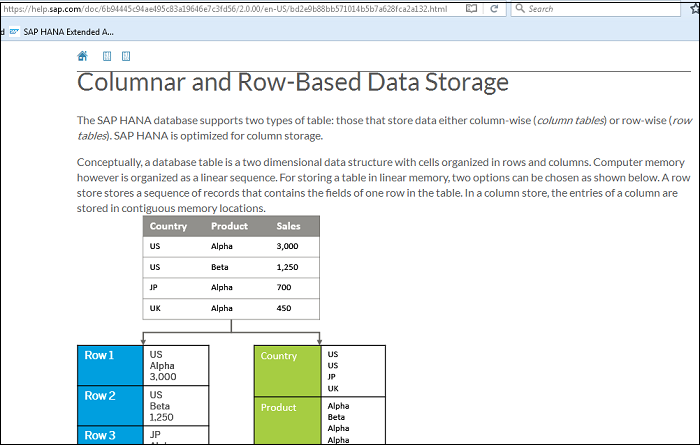Viewport: 700px width, 445px height.
Task: Click the second document icon beside the Home icon
Action: (126, 57)
